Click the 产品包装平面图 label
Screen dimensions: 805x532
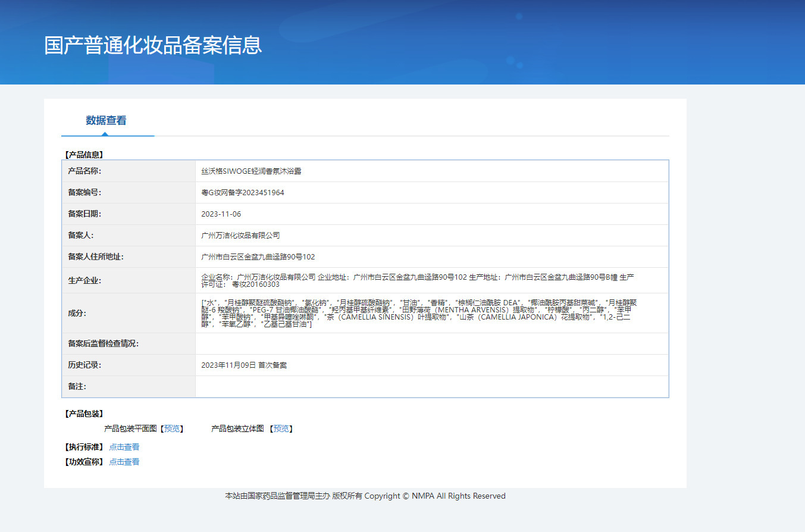coord(130,428)
